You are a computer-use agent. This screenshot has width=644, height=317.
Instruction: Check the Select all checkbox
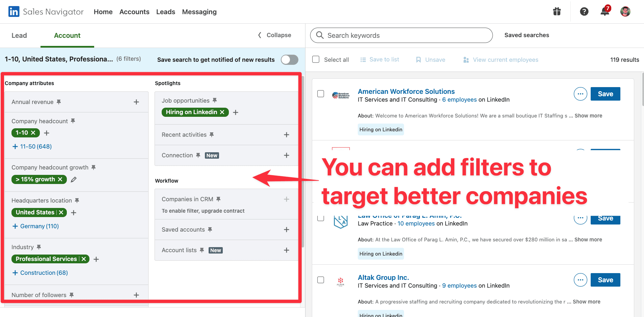(316, 59)
